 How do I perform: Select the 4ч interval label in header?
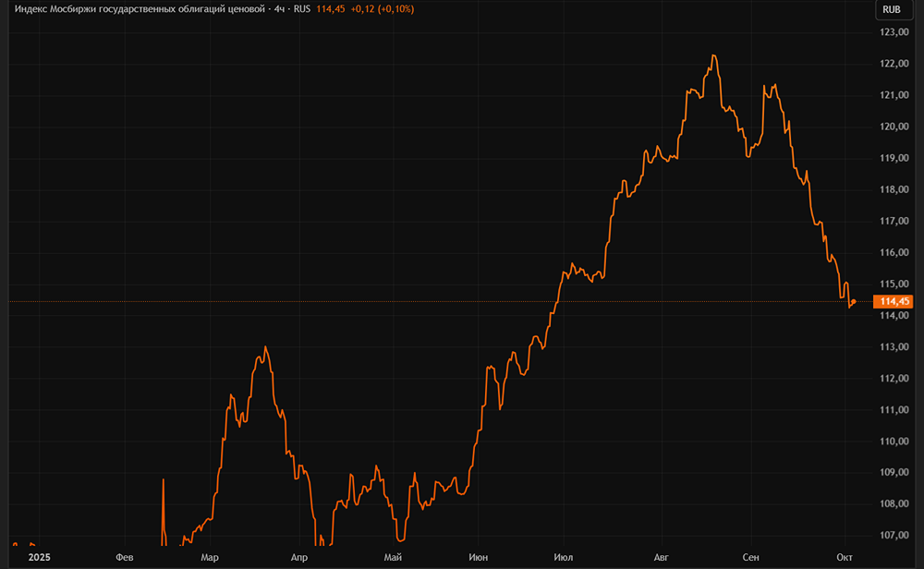[279, 9]
